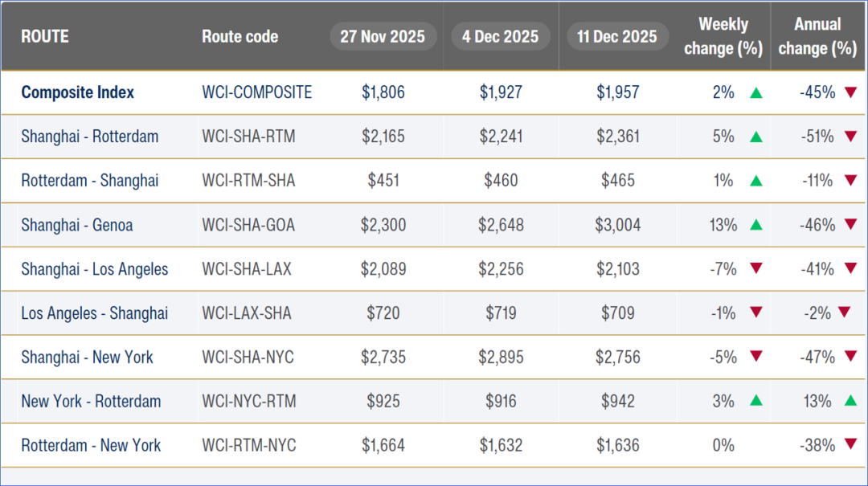This screenshot has width=868, height=486.
Task: Click the Weekly change (%) header
Action: click(x=723, y=37)
